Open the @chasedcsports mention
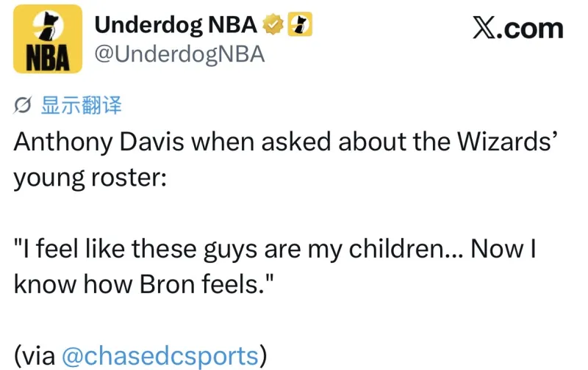Viewport: 588px width, 370px height. pyautogui.click(x=160, y=356)
